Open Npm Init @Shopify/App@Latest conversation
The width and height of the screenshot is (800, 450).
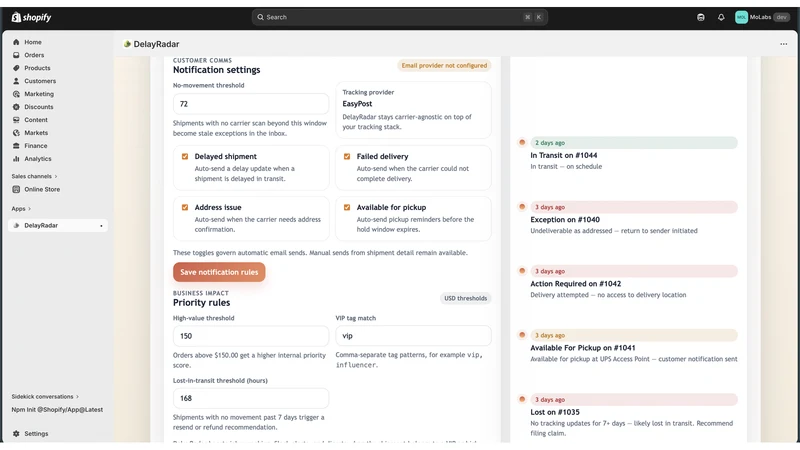(57, 410)
